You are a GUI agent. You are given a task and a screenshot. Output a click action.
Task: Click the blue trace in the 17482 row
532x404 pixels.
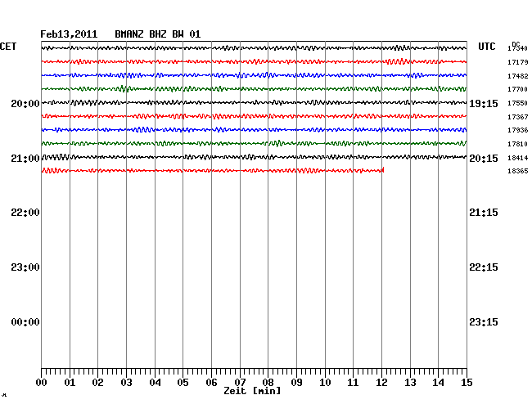coord(254,75)
